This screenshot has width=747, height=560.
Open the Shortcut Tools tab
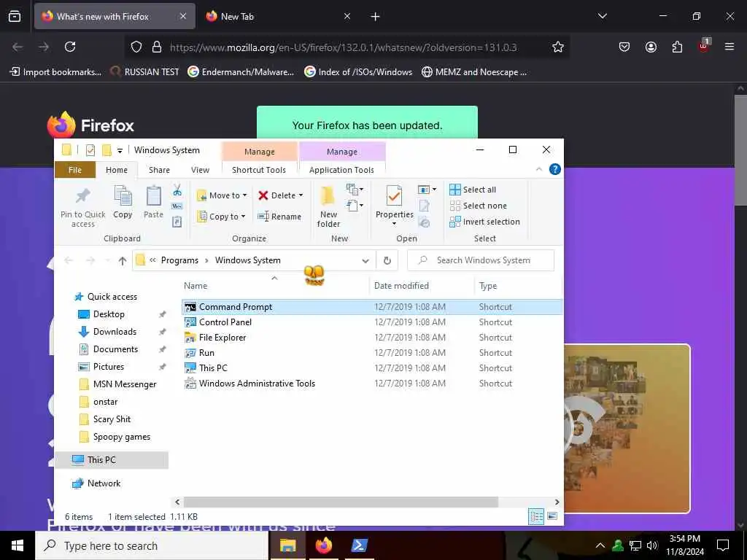[259, 170]
